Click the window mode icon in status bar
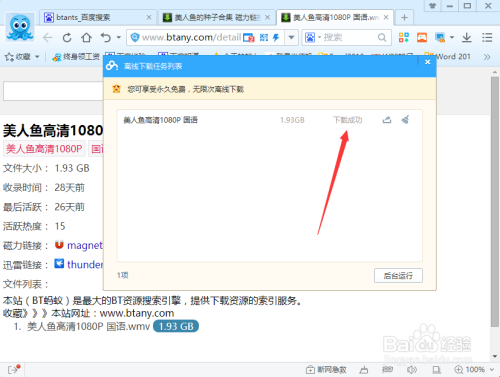Image resolution: width=500 pixels, height=377 pixels. 436,369
